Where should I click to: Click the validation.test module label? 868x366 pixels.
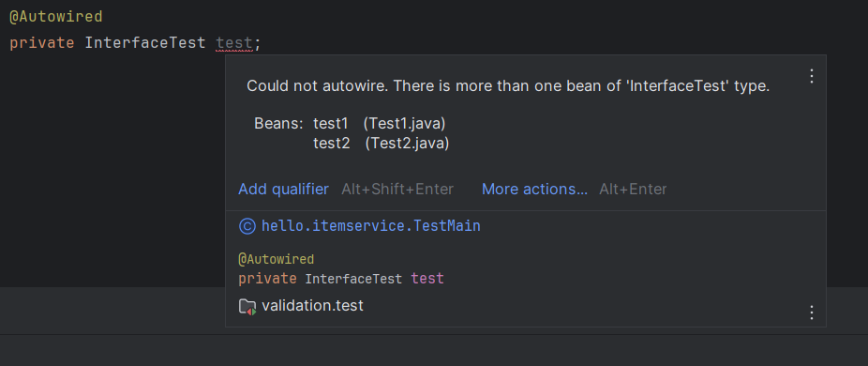(x=312, y=306)
